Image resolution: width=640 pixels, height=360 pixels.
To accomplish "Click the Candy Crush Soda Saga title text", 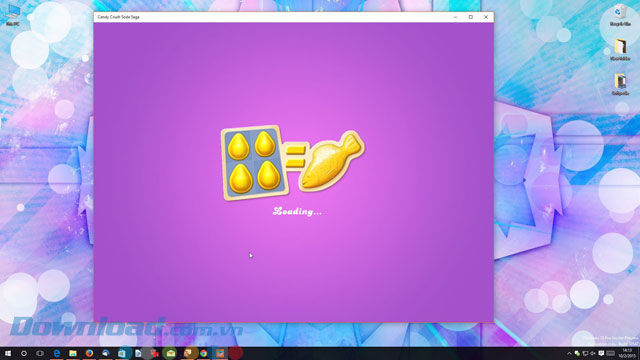I will point(118,17).
